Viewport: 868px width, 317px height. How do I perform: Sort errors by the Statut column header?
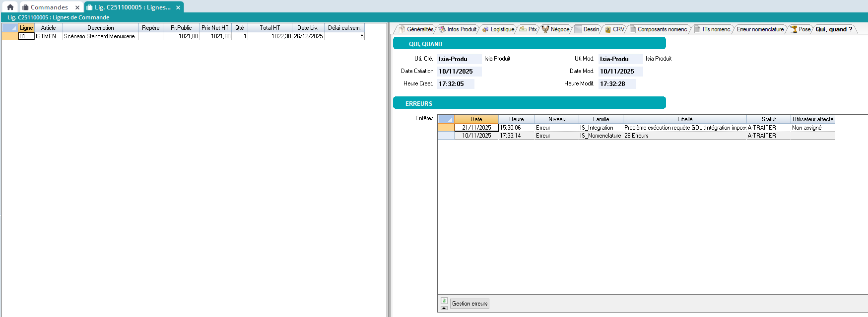768,119
